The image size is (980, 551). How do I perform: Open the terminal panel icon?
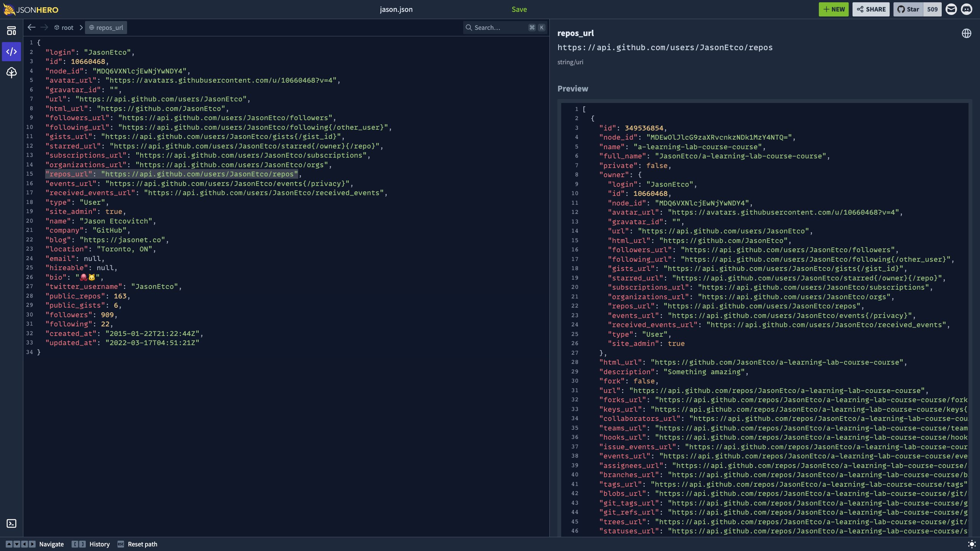(11, 523)
